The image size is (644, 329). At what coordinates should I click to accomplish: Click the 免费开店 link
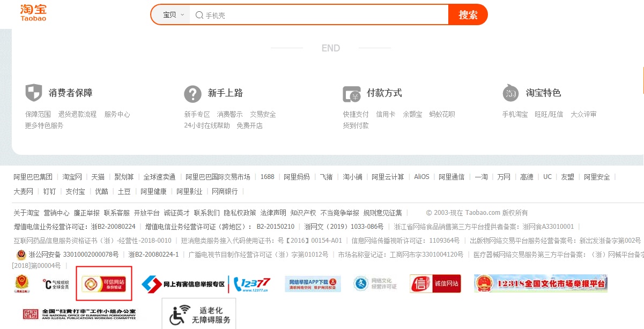(x=250, y=125)
